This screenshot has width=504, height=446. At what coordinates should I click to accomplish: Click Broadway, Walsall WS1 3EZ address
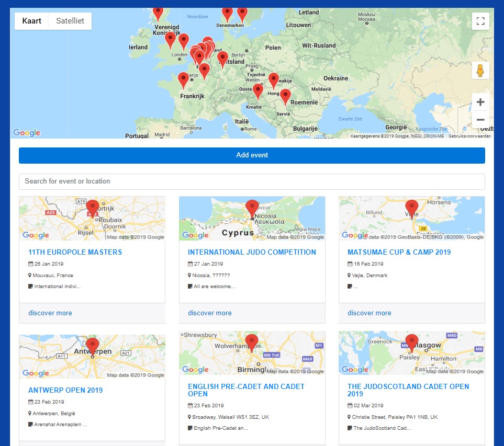(230, 417)
